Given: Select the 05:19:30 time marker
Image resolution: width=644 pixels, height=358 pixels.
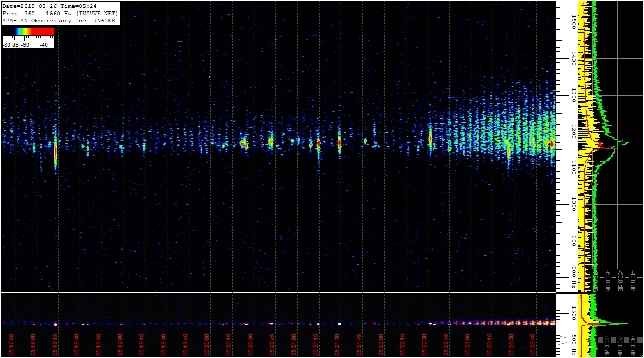Looking at the screenshot, I should coord(164,344).
